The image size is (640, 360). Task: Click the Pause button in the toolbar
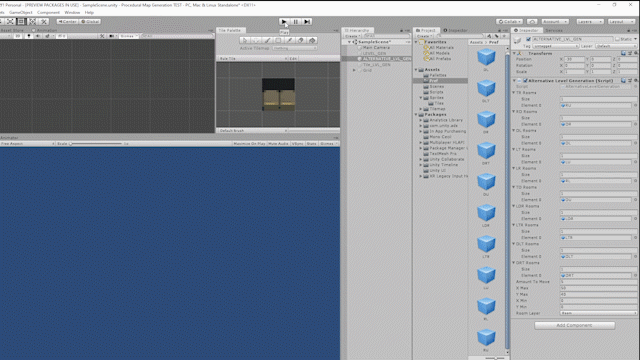coord(296,22)
